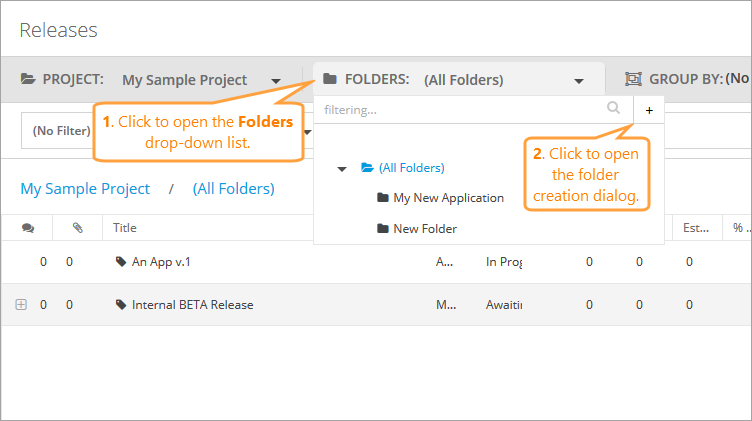The height and width of the screenshot is (421, 752).
Task: Expand the Internal BETA Release row
Action: pyautogui.click(x=21, y=305)
